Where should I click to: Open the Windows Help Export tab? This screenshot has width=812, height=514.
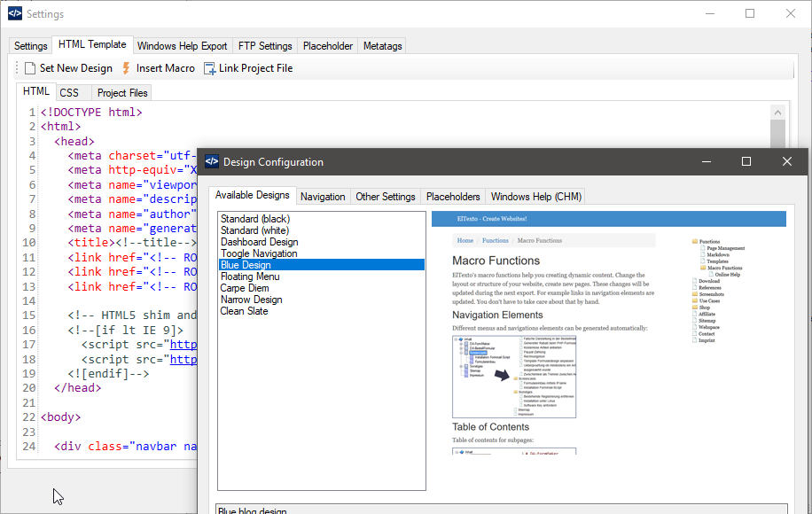click(x=183, y=46)
